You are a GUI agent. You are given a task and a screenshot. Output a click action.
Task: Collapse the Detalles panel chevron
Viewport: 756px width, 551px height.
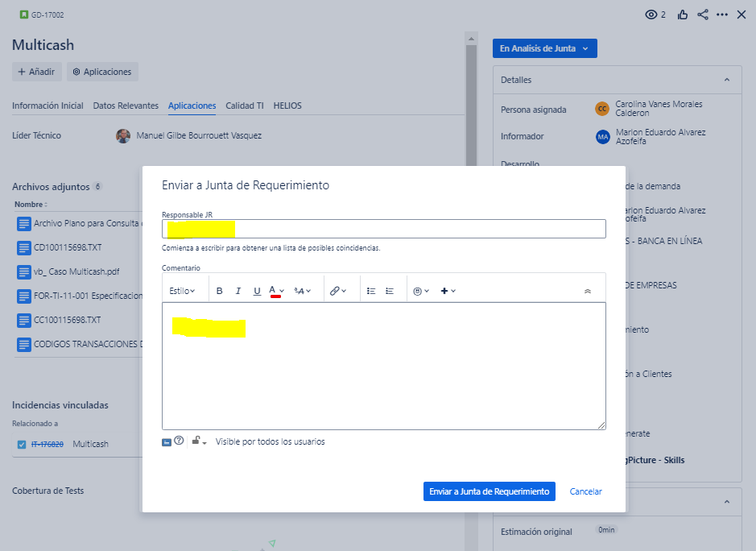(x=726, y=80)
